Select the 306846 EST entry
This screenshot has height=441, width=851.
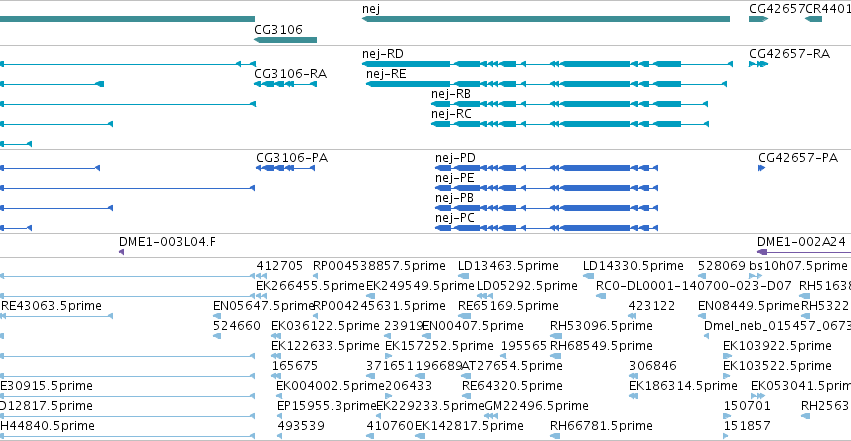652,366
